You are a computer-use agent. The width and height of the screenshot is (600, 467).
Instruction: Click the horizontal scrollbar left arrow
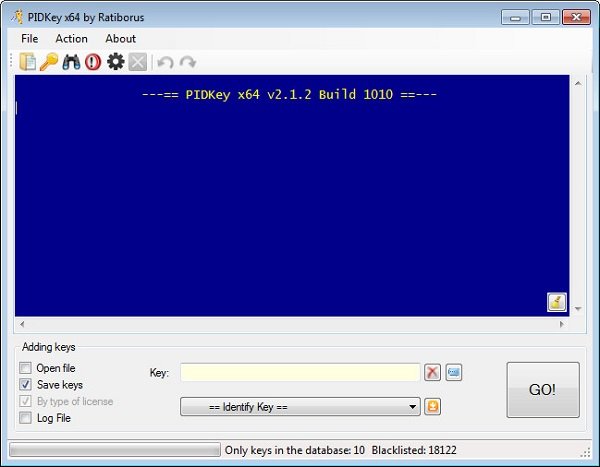tap(22, 324)
